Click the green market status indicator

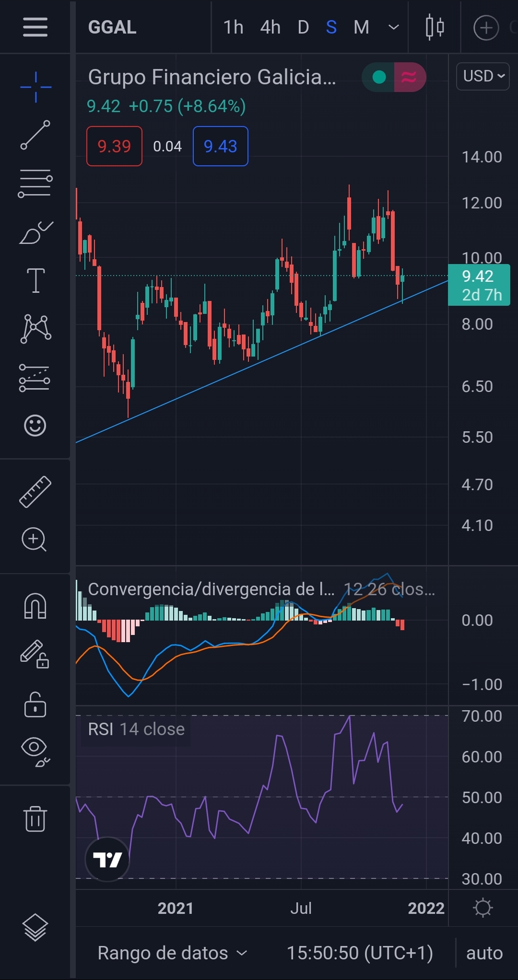378,77
